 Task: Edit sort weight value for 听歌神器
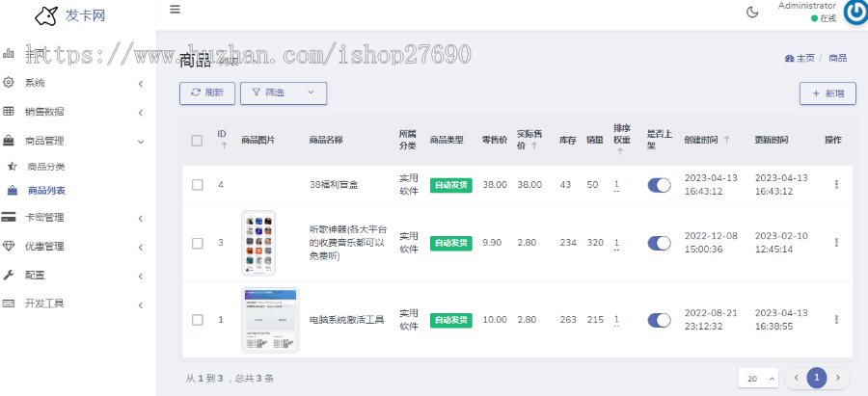[616, 242]
